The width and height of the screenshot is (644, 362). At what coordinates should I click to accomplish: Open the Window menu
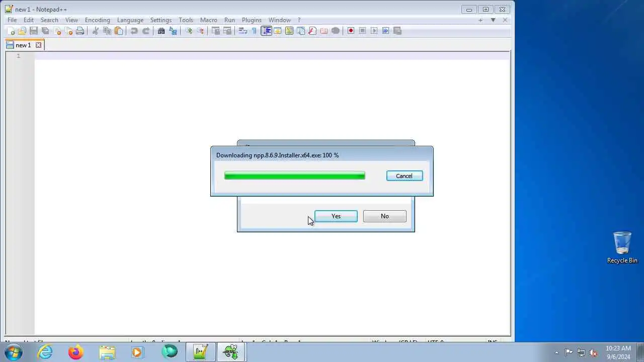280,20
